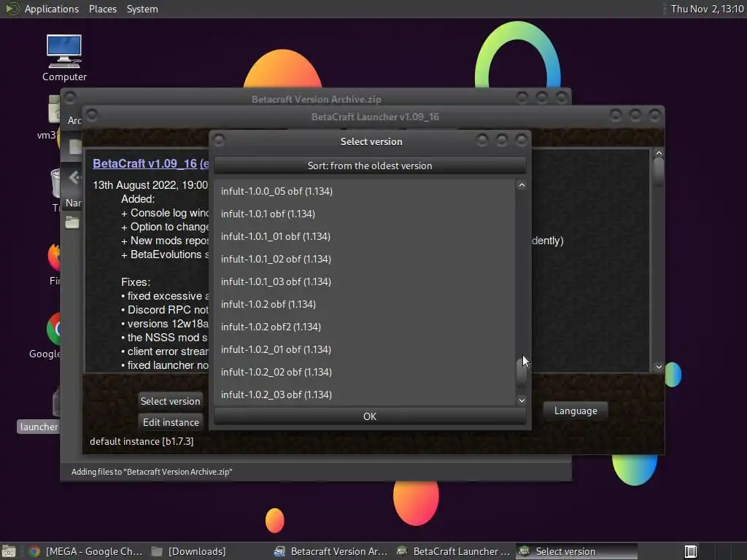Image resolution: width=747 pixels, height=560 pixels.
Task: Select infult-1.0.2_02 obf (1.134)
Action: pos(365,372)
